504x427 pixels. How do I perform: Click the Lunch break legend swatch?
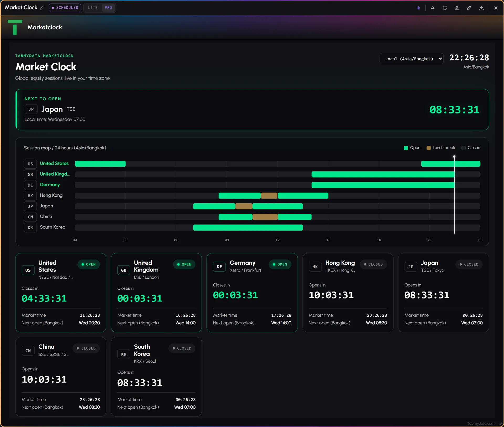pos(428,148)
